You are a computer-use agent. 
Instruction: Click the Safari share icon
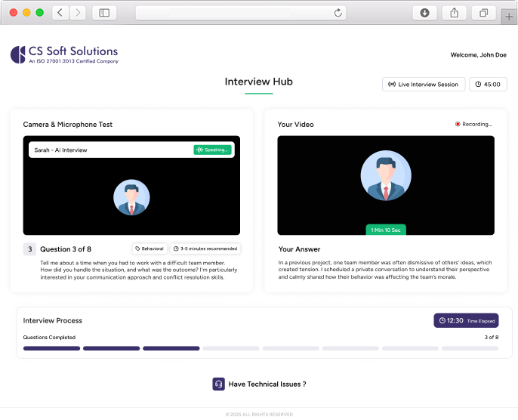454,13
